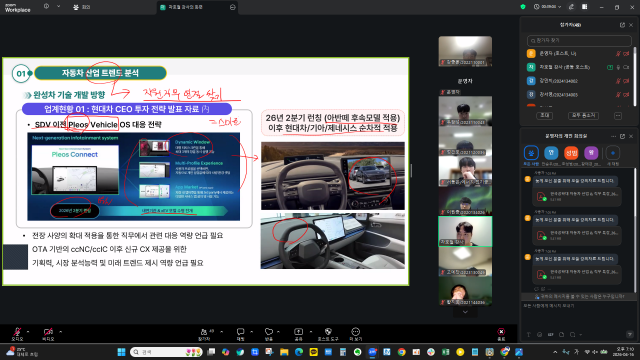Image resolution: width=640 pixels, height=360 pixels.
Task: Click the info icon next to Workplace
Action: pyautogui.click(x=47, y=7)
